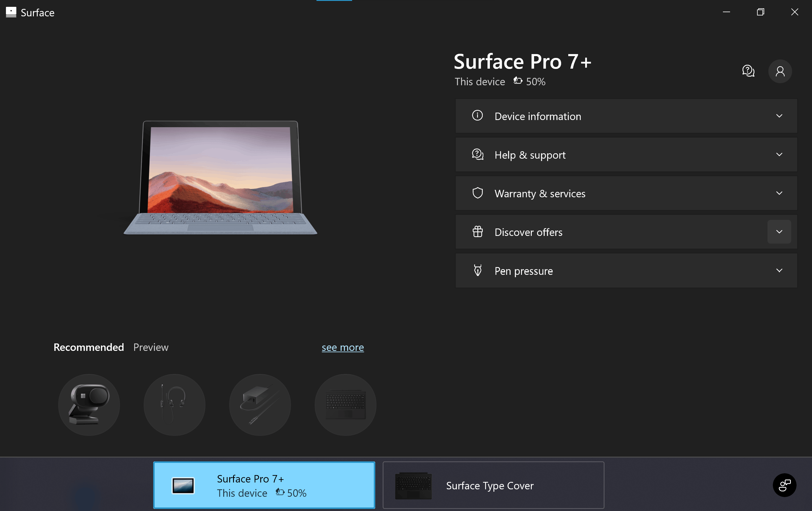
Task: Click the Surface Pro 7+ heading text
Action: [x=522, y=62]
